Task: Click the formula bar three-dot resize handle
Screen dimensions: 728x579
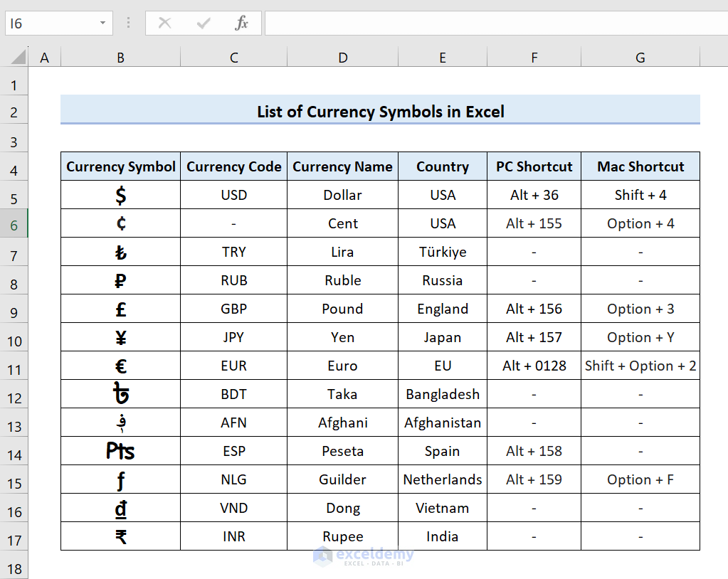Action: pyautogui.click(x=128, y=23)
